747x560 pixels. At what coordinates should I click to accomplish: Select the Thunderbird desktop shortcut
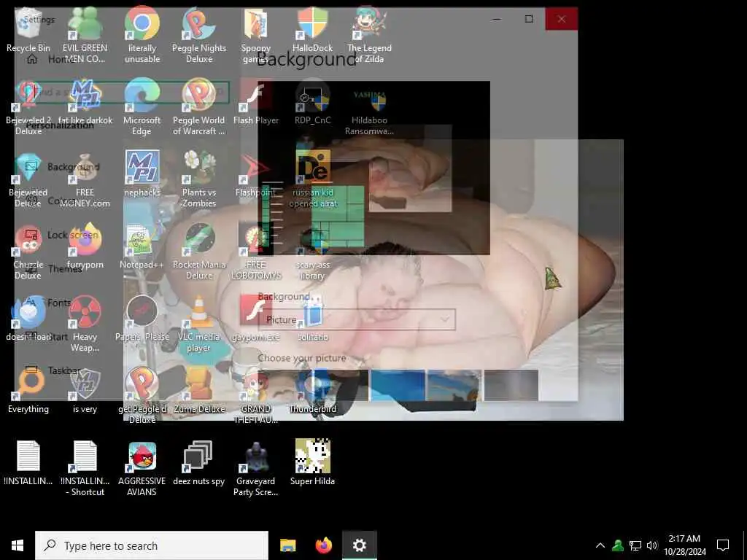[x=312, y=391]
